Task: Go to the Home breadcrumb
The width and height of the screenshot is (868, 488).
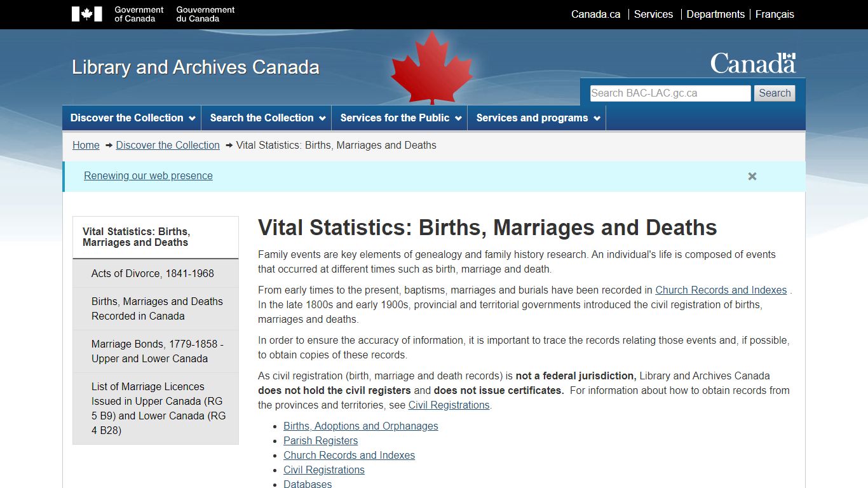Action: click(86, 145)
